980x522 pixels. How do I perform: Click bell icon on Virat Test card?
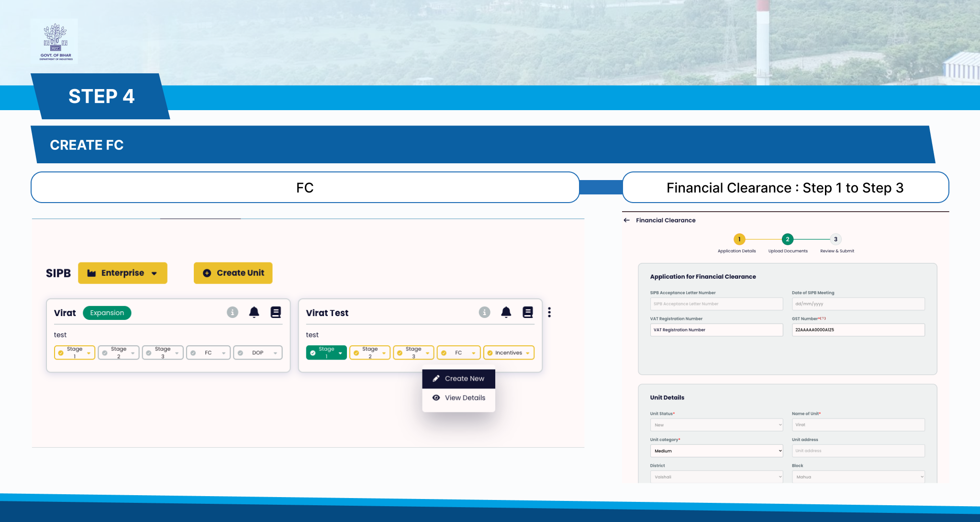pos(506,312)
